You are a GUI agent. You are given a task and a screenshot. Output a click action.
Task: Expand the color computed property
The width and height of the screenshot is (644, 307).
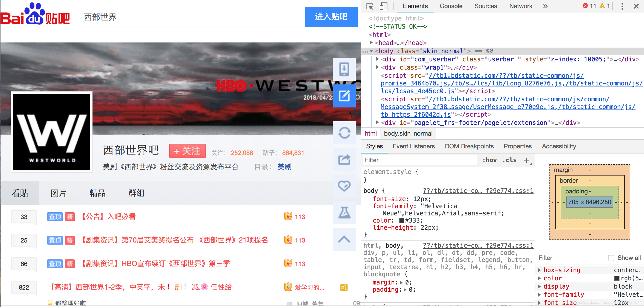(x=539, y=278)
